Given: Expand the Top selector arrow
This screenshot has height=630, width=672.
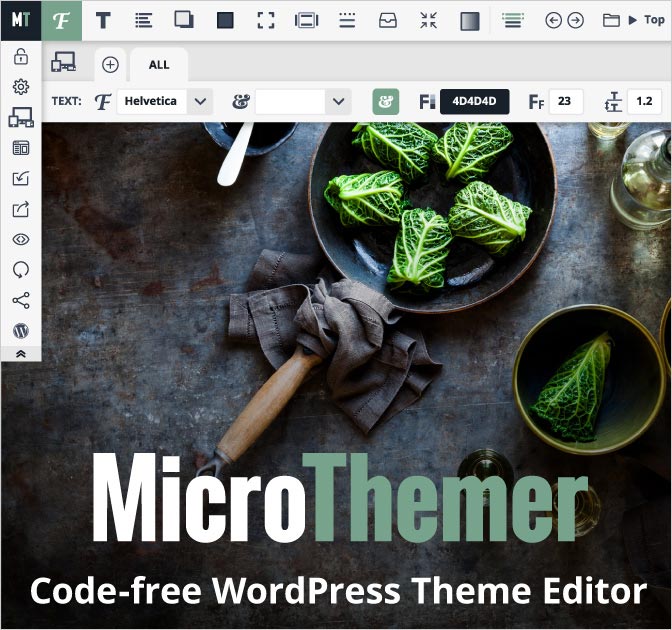Looking at the screenshot, I should click(x=632, y=20).
